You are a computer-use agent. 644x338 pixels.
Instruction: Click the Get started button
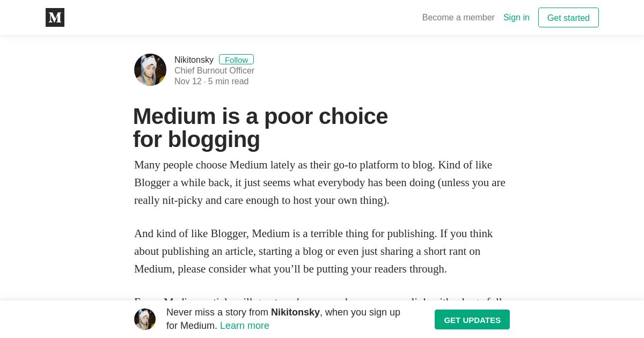pyautogui.click(x=568, y=18)
